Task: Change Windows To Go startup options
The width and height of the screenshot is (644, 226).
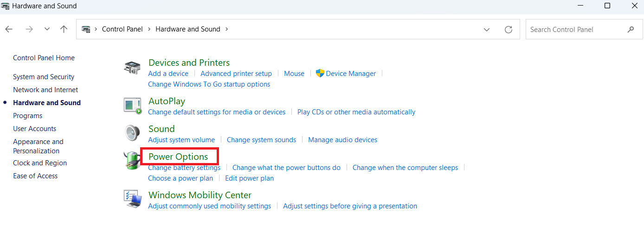Action: pyautogui.click(x=209, y=84)
